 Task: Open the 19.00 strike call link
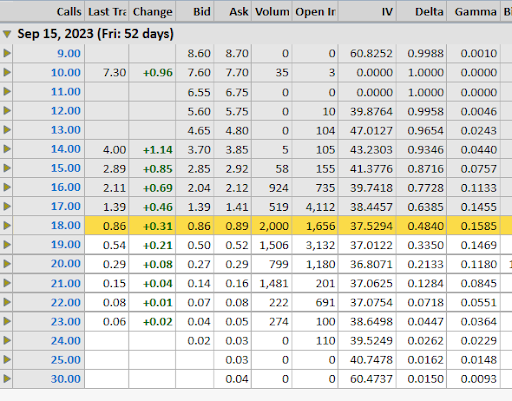tap(66, 245)
